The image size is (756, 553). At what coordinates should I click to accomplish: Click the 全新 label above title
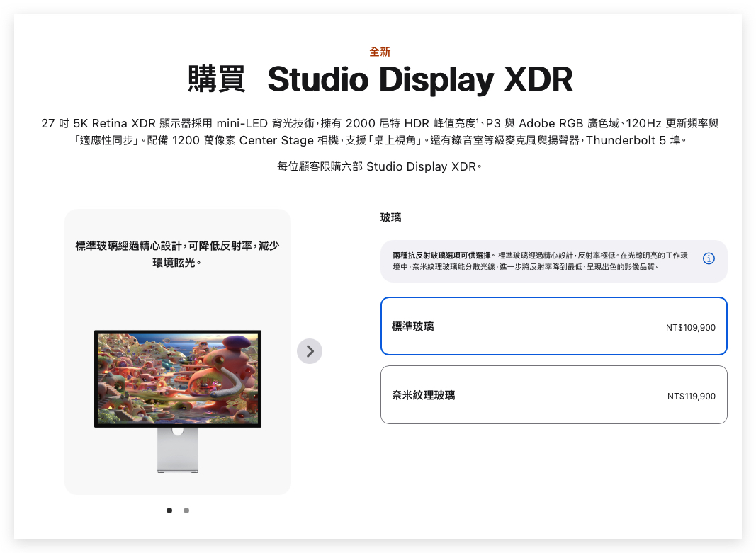point(380,52)
